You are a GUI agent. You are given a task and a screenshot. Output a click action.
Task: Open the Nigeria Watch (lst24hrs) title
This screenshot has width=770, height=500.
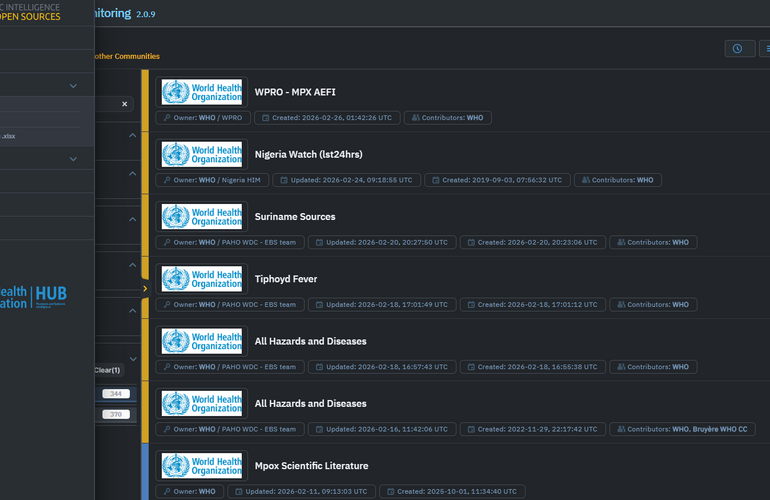(x=308, y=154)
